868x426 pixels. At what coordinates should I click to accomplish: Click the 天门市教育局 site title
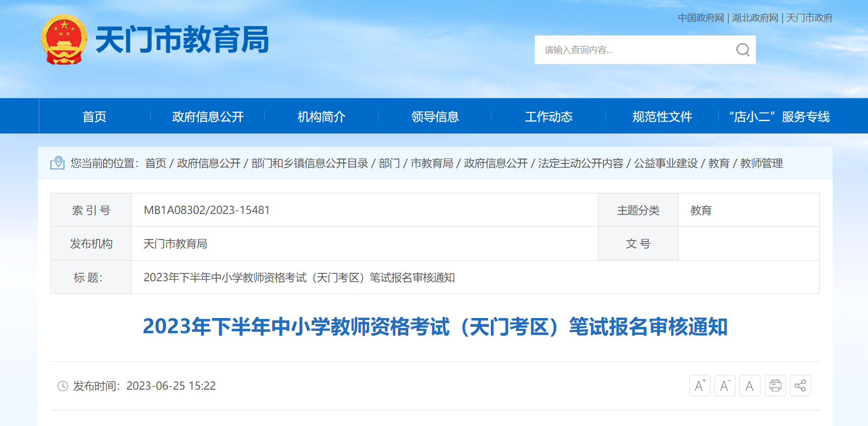click(182, 40)
